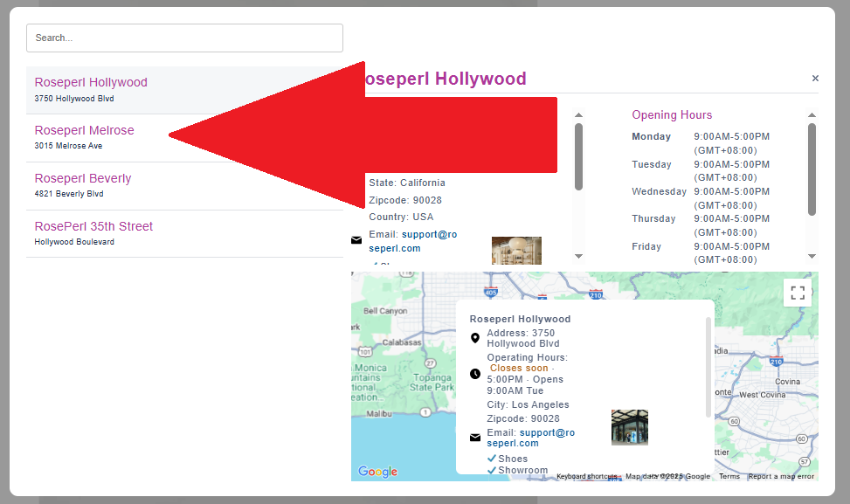Click the envelope icon in store details

356,240
